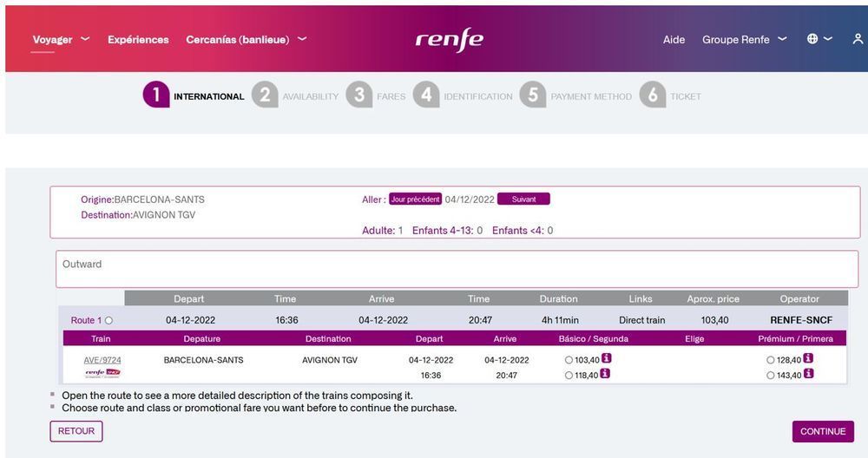The image size is (868, 458).
Task: Click the Operator column header
Action: click(x=799, y=298)
